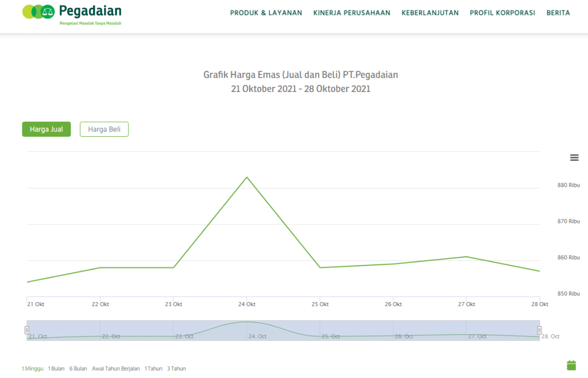The image size is (588, 378).
Task: Expand the Kinerja Perusahaan menu
Action: (351, 13)
